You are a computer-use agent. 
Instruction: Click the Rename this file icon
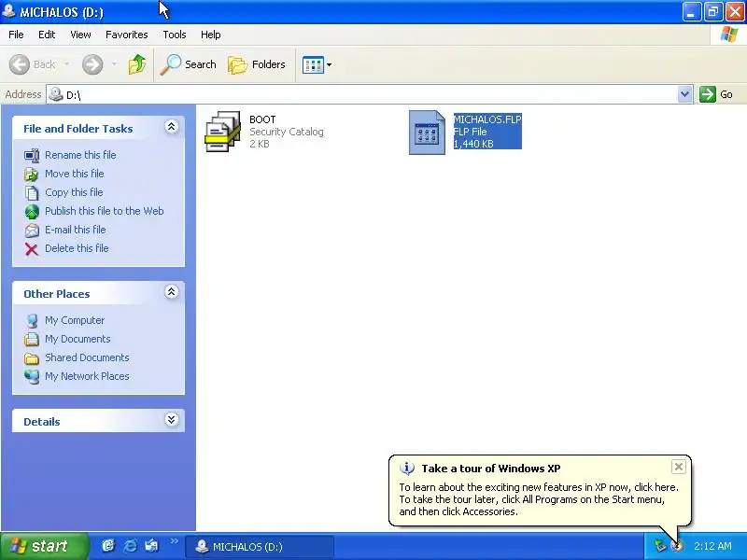pyautogui.click(x=32, y=155)
